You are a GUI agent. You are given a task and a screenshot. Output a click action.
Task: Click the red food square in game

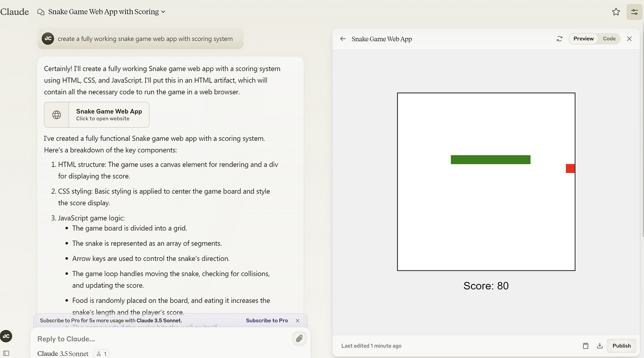[x=570, y=168]
